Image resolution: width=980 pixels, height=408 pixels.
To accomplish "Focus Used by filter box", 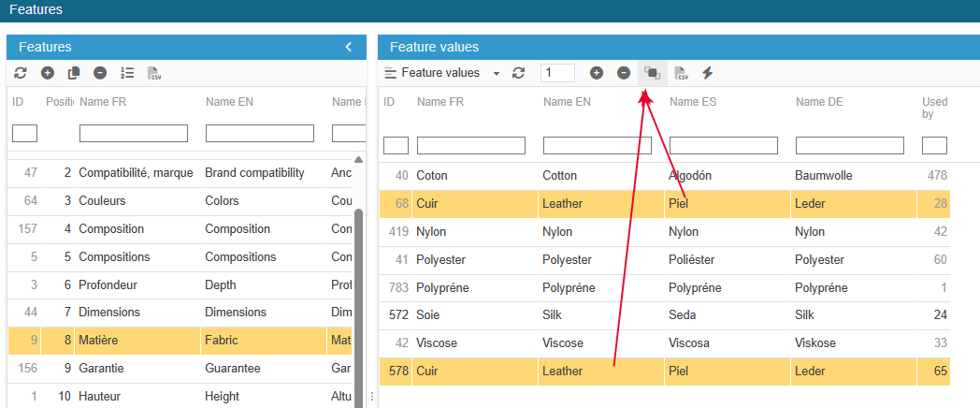I will pyautogui.click(x=934, y=145).
